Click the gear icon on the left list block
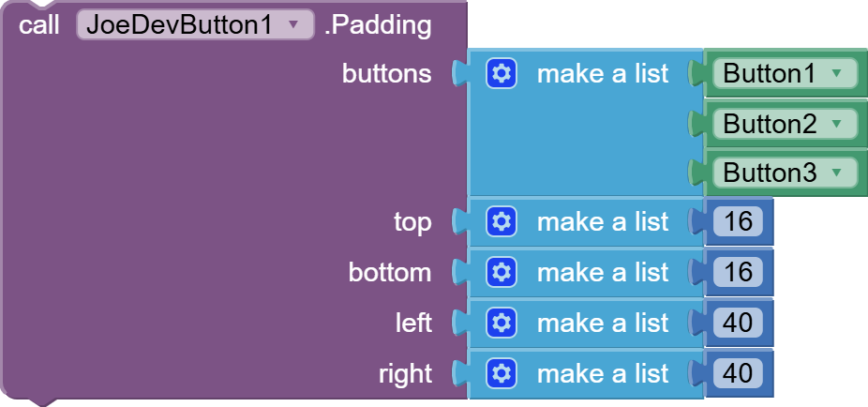 click(501, 323)
